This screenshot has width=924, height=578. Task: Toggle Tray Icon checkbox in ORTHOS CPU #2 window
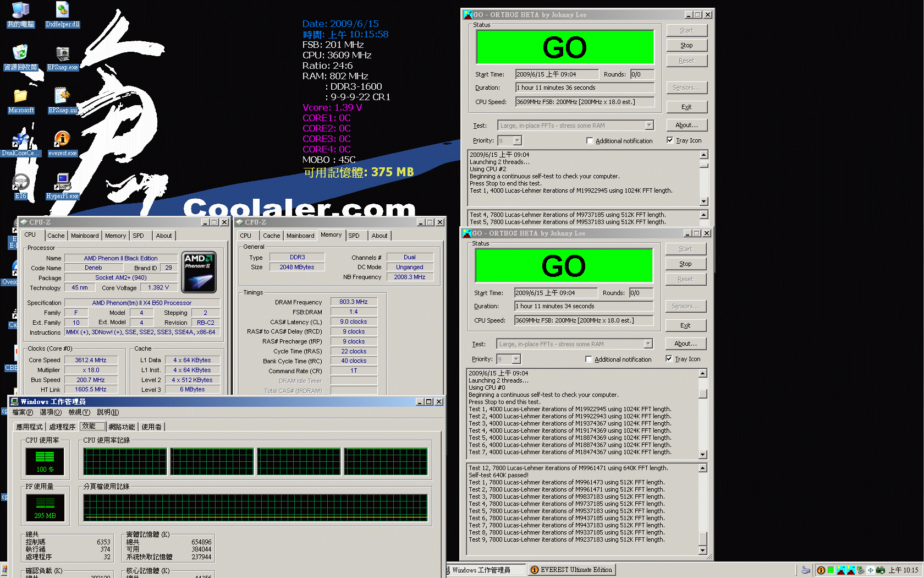click(x=670, y=140)
